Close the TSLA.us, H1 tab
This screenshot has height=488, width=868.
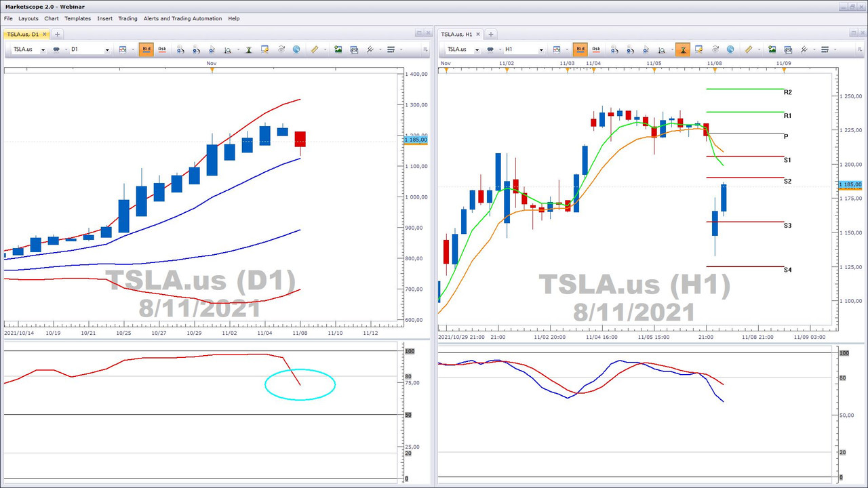479,34
